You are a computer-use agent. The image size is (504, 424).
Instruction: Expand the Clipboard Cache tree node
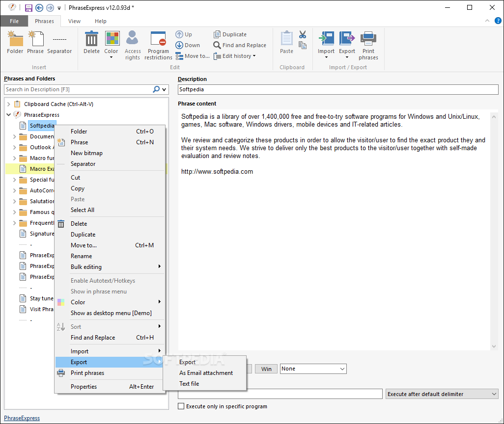point(9,104)
